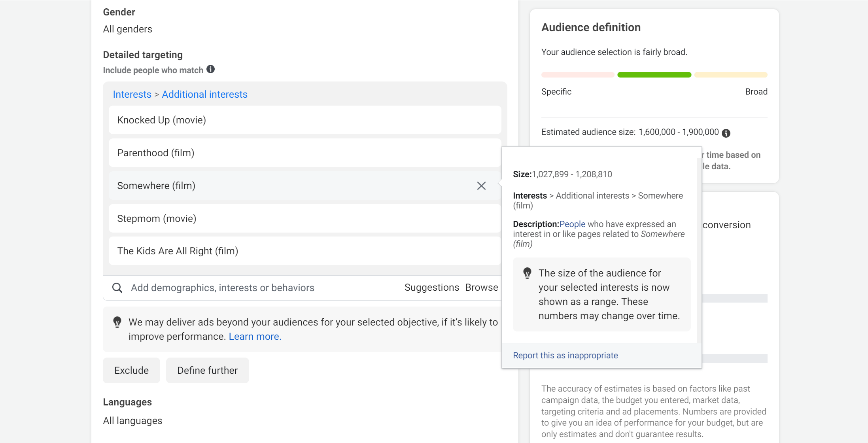Open Suggestions for detailed targeting
The width and height of the screenshot is (868, 443).
pos(432,288)
